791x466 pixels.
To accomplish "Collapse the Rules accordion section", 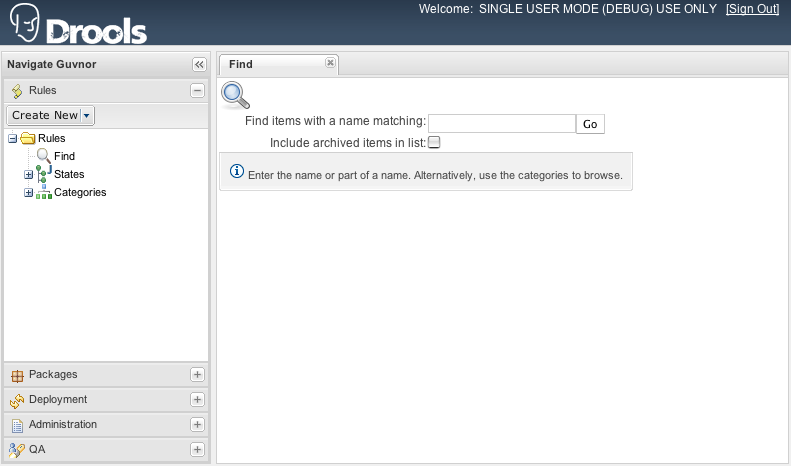I will 197,91.
